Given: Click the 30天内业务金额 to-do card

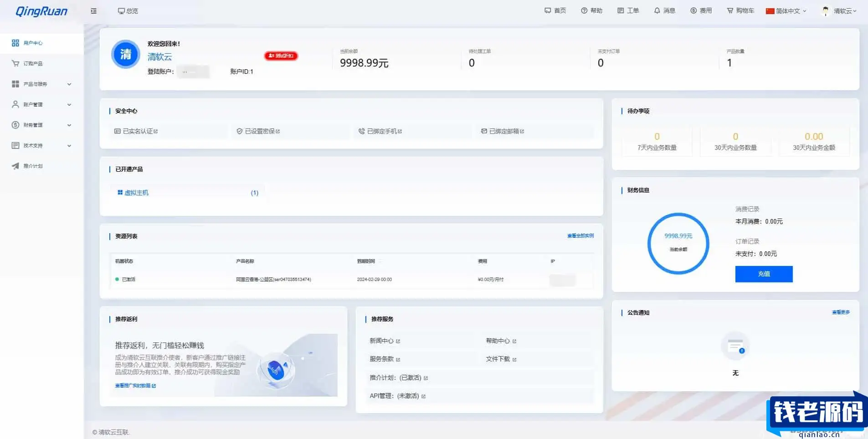Looking at the screenshot, I should click(x=814, y=142).
